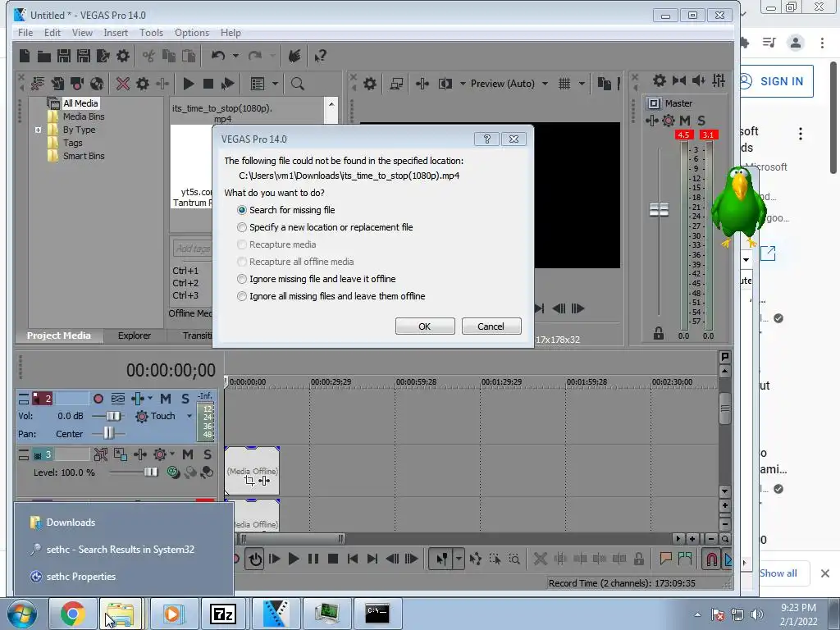
Task: Solo audio track 2
Action: click(185, 399)
